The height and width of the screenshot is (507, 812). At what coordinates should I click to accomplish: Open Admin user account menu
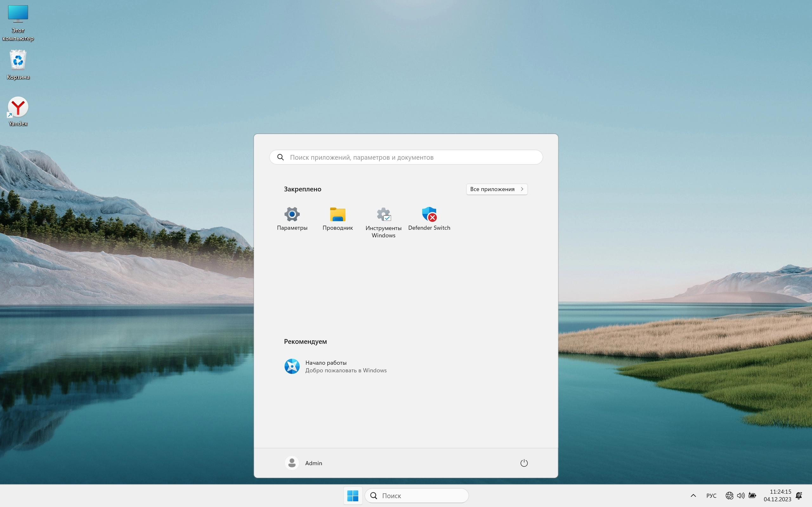pos(304,463)
